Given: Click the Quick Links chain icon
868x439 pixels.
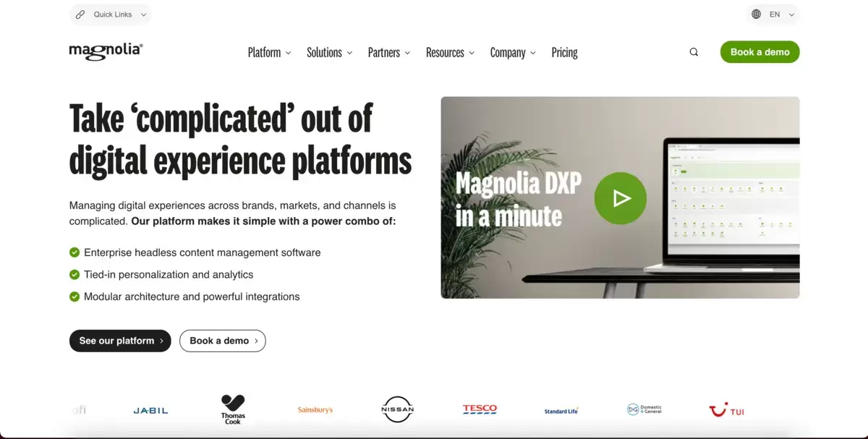Looking at the screenshot, I should click(80, 14).
